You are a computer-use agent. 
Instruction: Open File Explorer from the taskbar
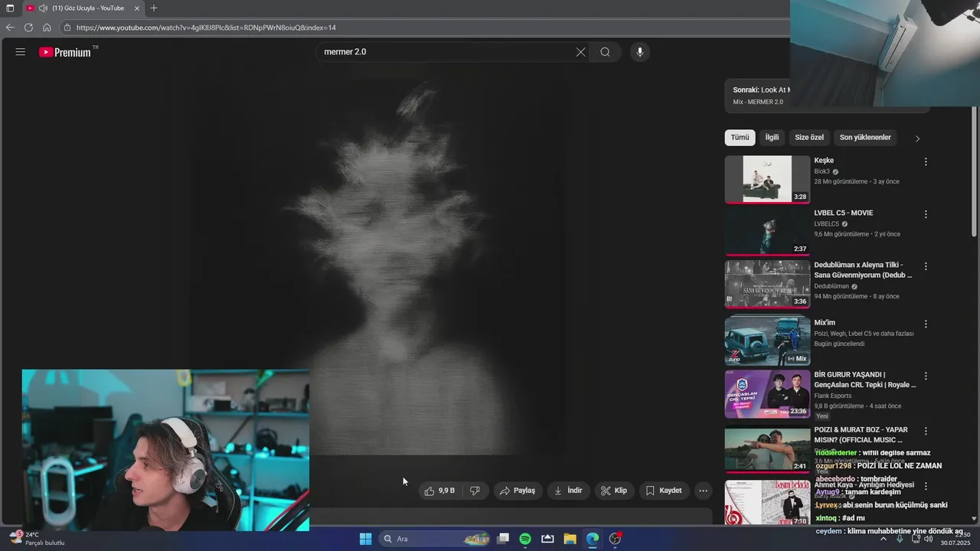tap(570, 539)
